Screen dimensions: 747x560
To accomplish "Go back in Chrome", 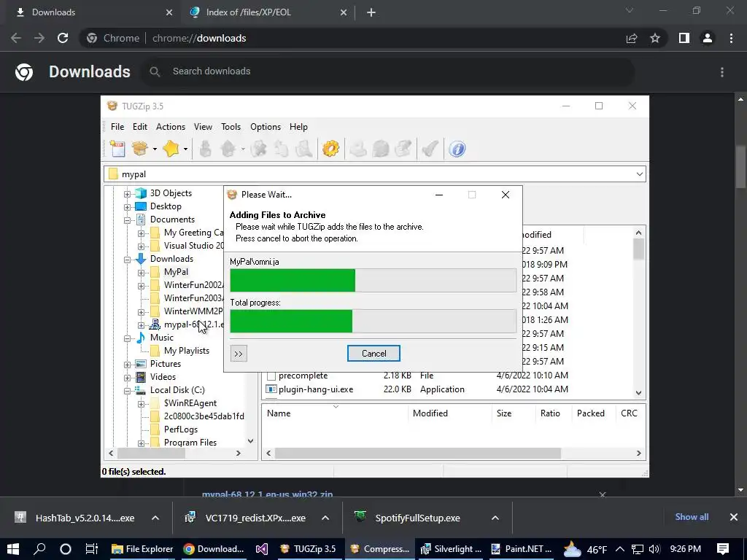I will point(16,38).
